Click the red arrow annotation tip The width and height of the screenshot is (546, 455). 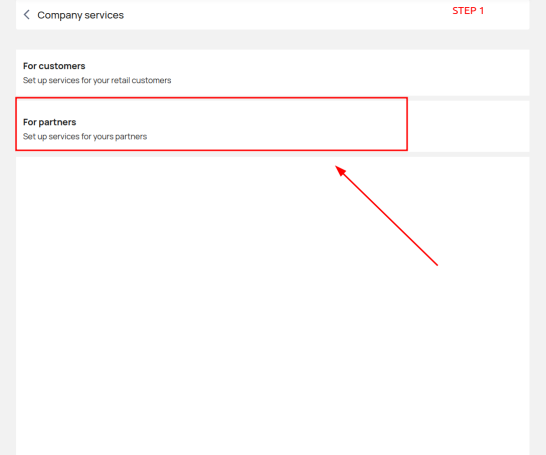coord(337,168)
